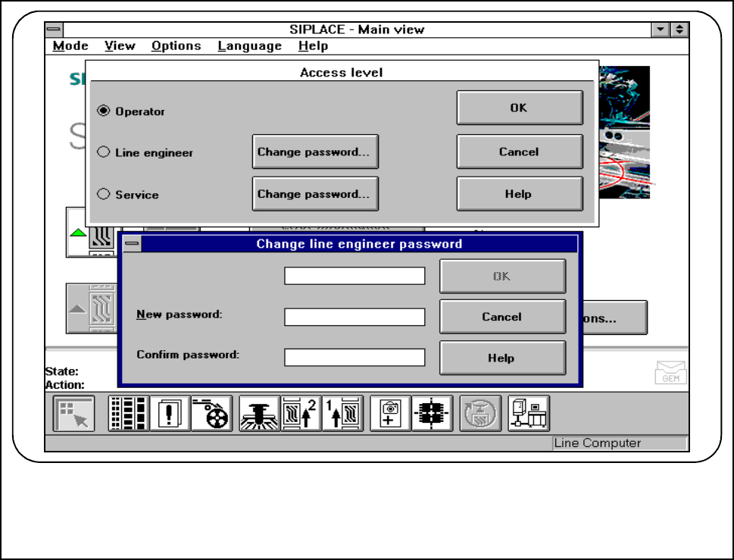The image size is (734, 560).
Task: Click Help in Access level dialog
Action: (520, 194)
